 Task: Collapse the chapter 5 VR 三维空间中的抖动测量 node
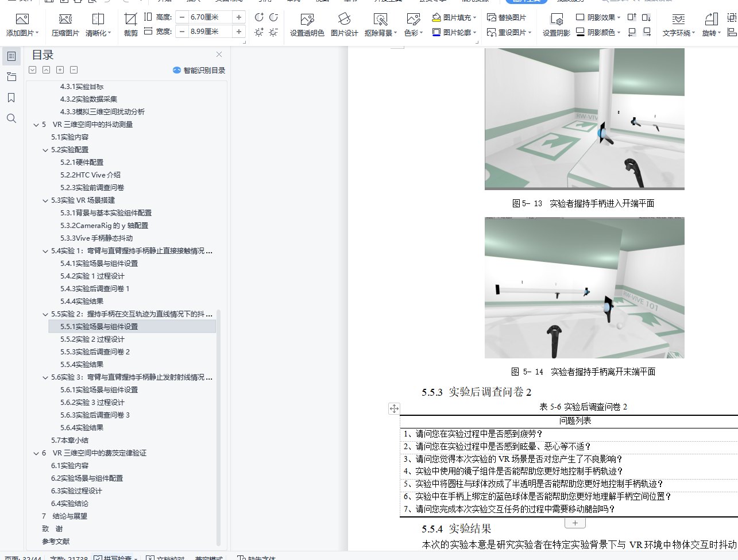click(36, 125)
